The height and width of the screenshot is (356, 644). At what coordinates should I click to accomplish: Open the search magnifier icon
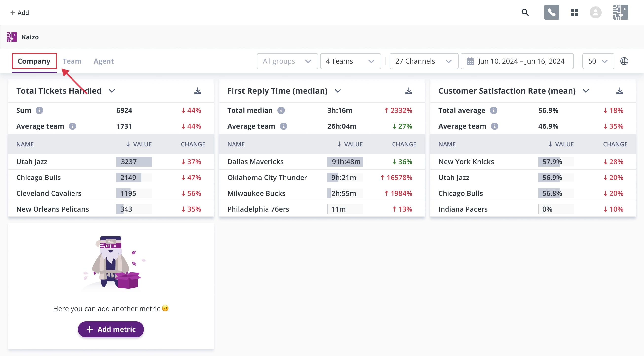pos(525,12)
